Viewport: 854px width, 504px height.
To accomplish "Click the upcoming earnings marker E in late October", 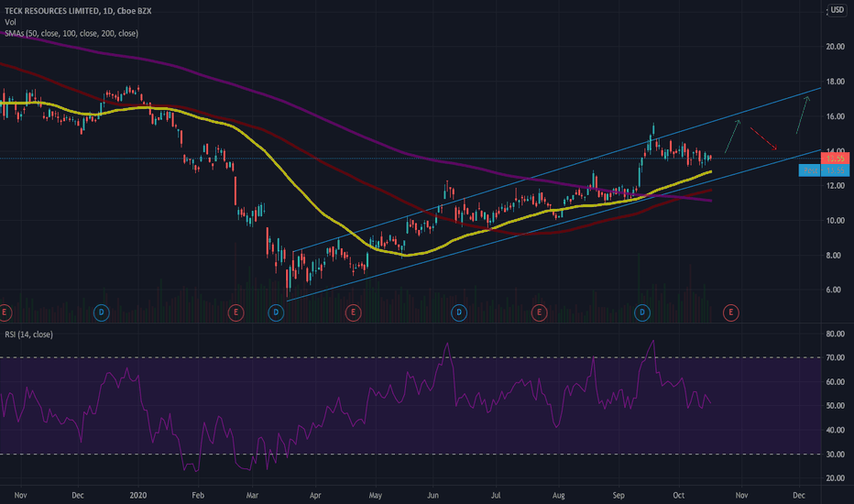I will pyautogui.click(x=731, y=312).
